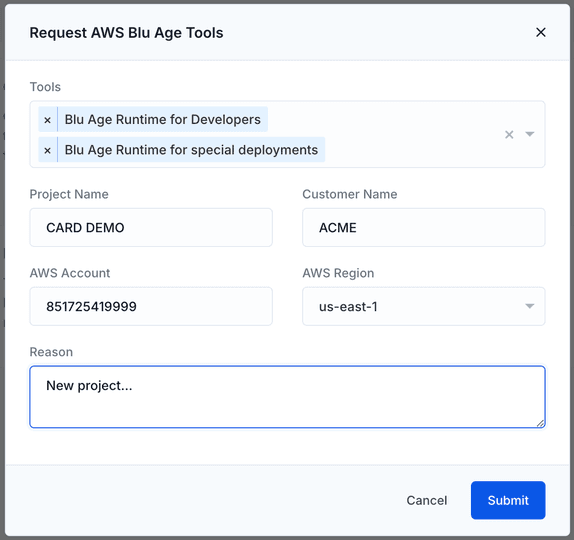Viewport: 574px width, 540px height.
Task: Click the Project Name input field
Action: (151, 227)
